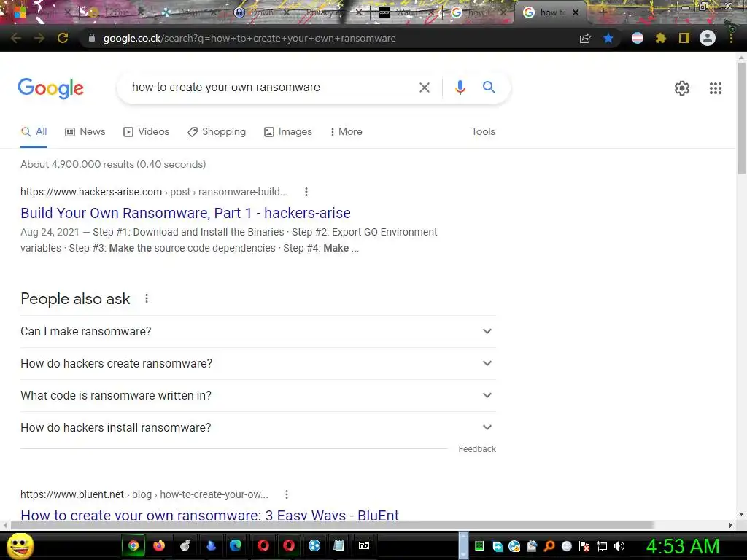747x560 pixels.
Task: Open the striped flag extension icon
Action: coord(638,38)
